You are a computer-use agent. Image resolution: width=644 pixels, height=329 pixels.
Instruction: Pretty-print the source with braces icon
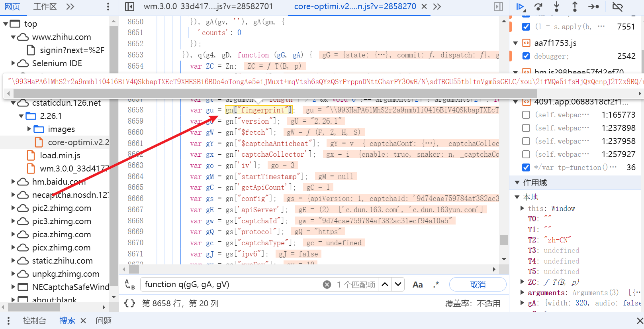click(x=129, y=303)
